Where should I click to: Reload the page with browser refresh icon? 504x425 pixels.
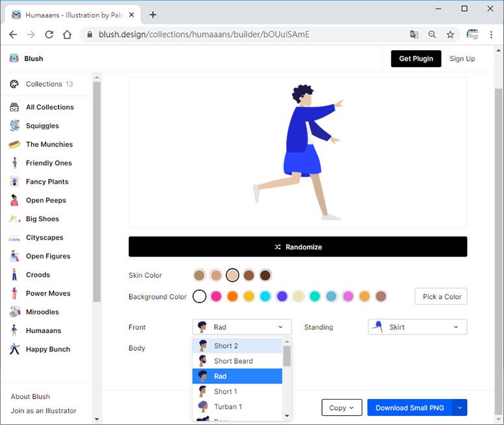point(49,34)
